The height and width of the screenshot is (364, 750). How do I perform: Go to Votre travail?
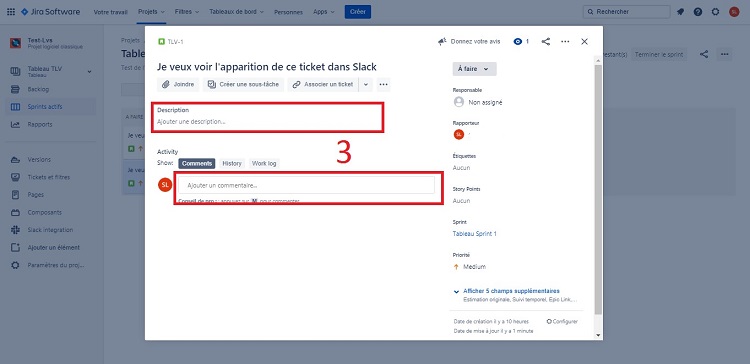click(110, 12)
